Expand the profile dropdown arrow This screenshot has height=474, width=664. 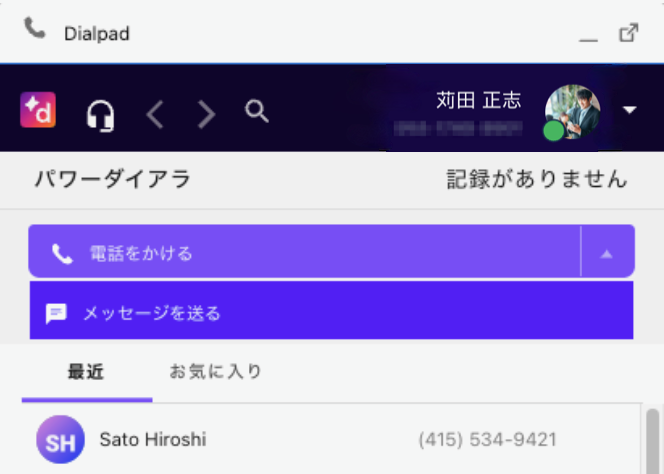click(x=629, y=110)
